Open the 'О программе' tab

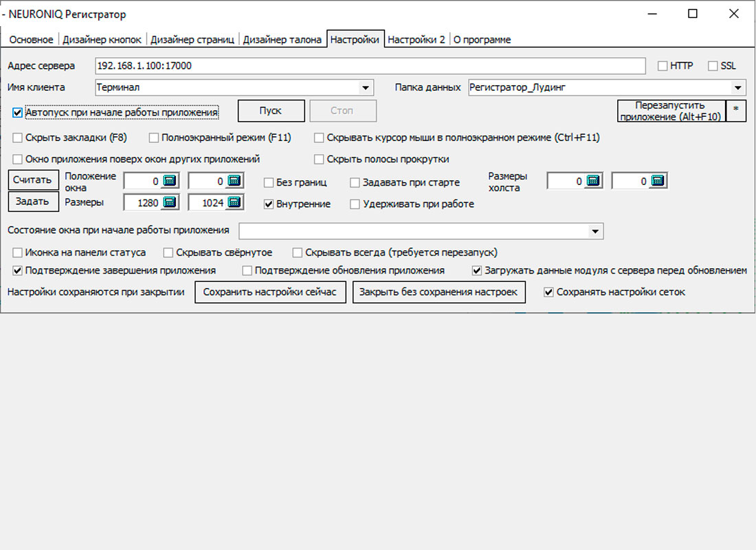pos(482,40)
